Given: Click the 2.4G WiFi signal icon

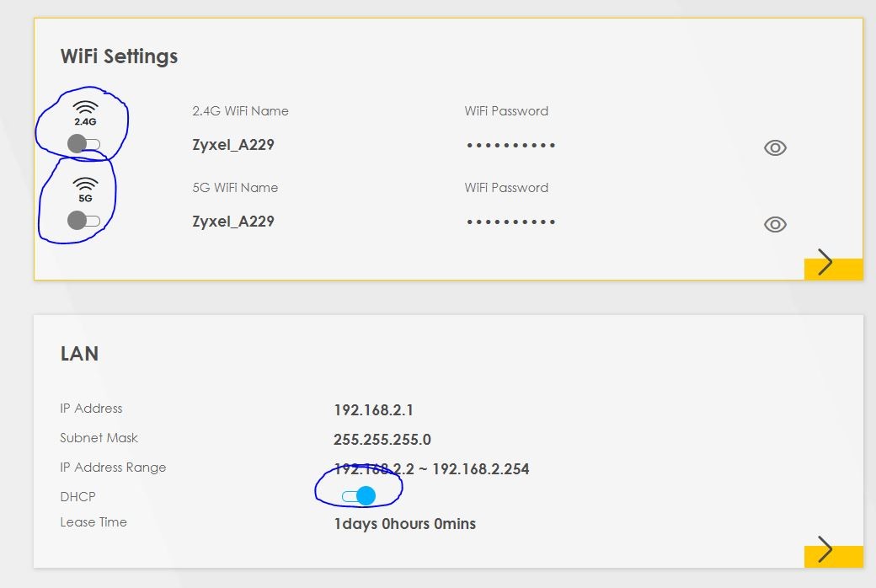Looking at the screenshot, I should tap(85, 109).
